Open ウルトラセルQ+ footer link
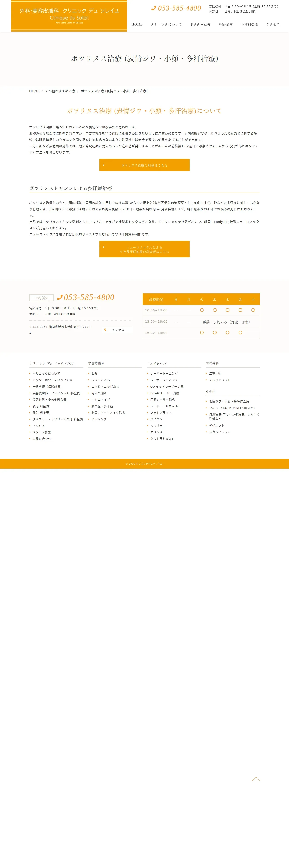This screenshot has width=289, height=868. click(162, 439)
